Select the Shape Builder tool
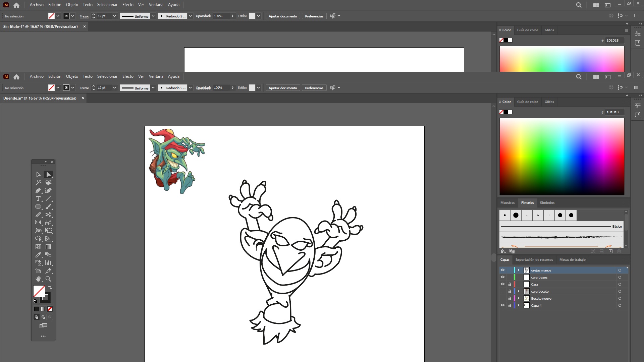The image size is (644, 362). [38, 239]
